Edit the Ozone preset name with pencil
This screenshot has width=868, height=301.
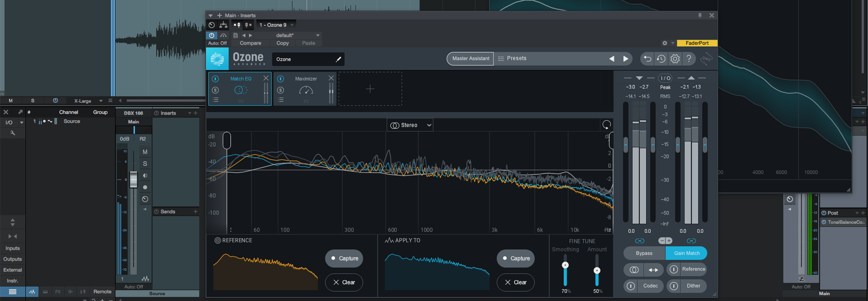click(338, 59)
